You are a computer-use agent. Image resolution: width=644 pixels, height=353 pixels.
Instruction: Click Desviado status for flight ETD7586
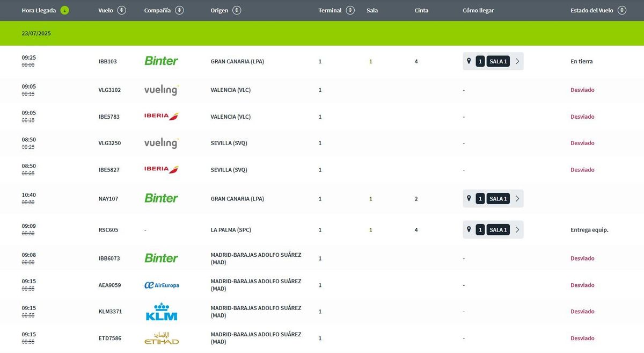[x=582, y=338]
